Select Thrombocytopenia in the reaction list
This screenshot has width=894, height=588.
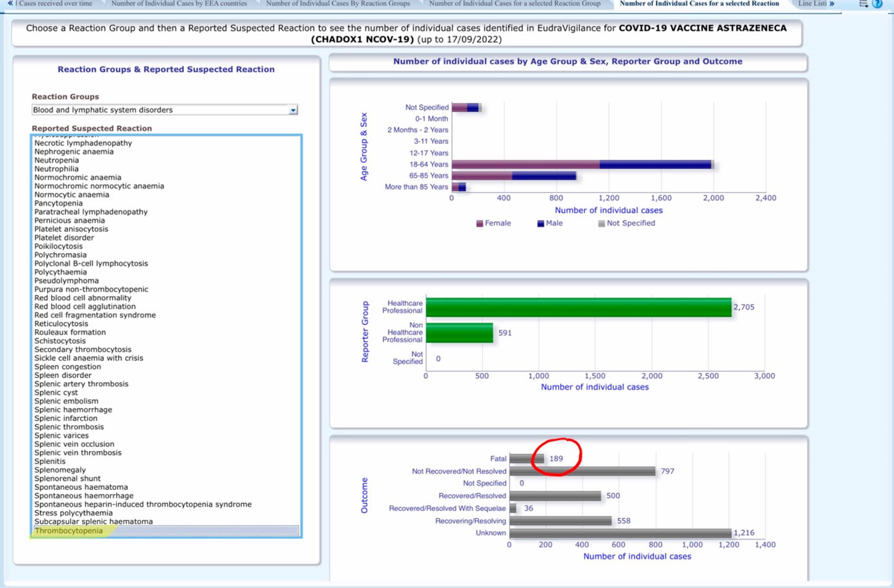[69, 531]
